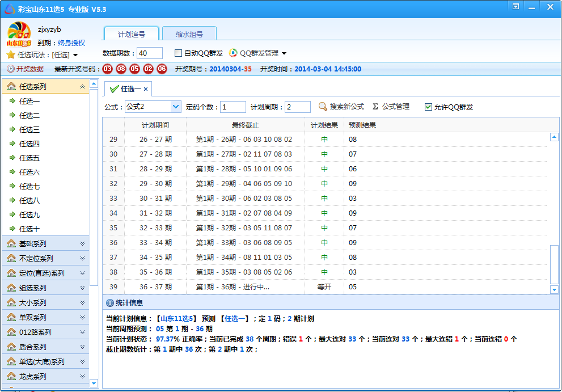Click the search new formula magnifier icon

click(x=323, y=107)
